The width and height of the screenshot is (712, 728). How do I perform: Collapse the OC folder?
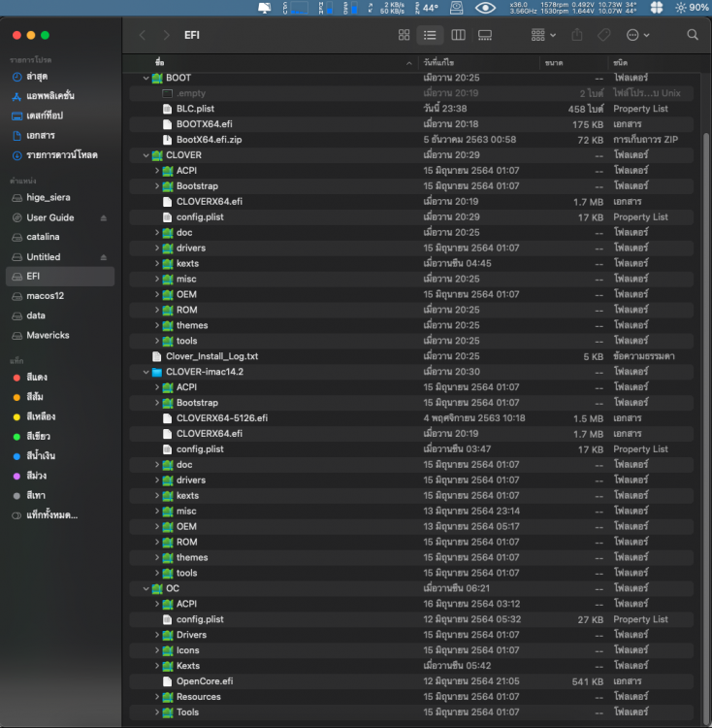pyautogui.click(x=146, y=589)
